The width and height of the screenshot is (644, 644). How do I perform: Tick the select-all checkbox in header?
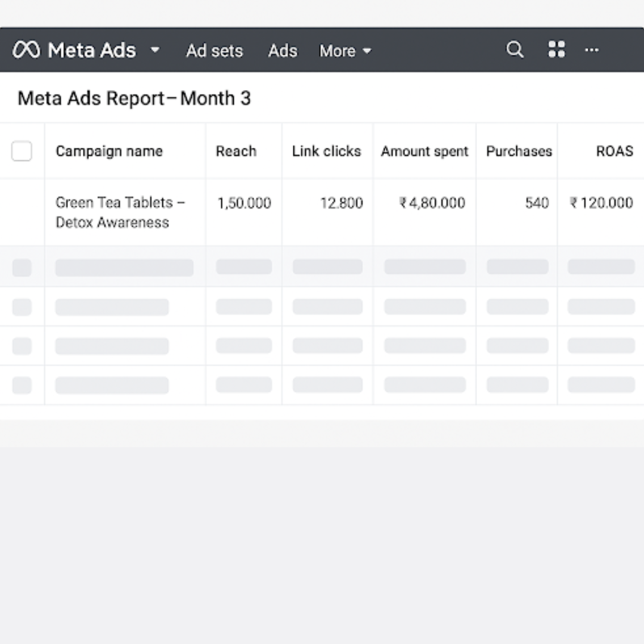coord(22,151)
